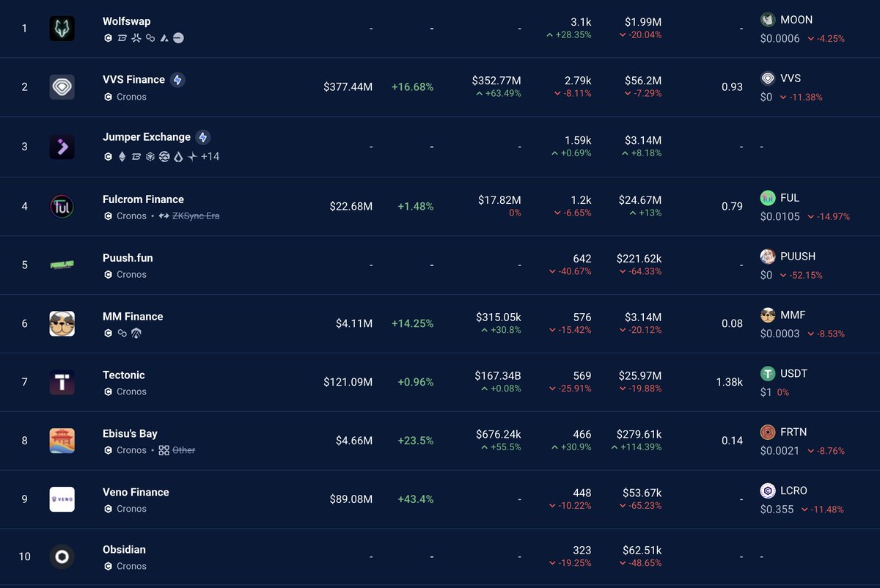
Task: Expand the +14 more chains under Jumper Exchange
Action: click(x=210, y=157)
